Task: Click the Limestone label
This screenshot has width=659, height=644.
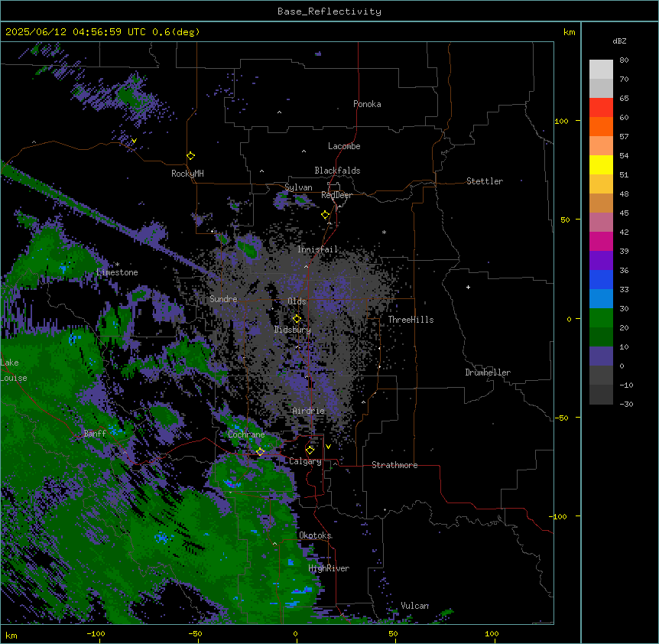Action: click(117, 272)
